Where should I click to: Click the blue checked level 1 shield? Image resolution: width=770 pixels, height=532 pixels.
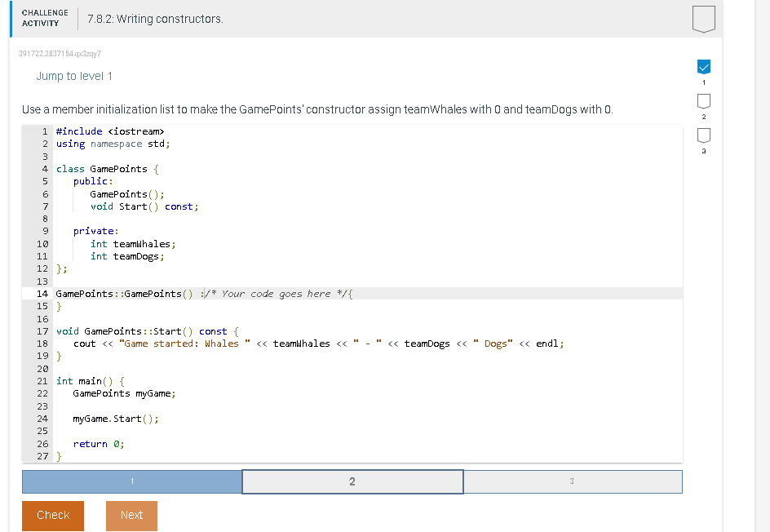pos(703,67)
